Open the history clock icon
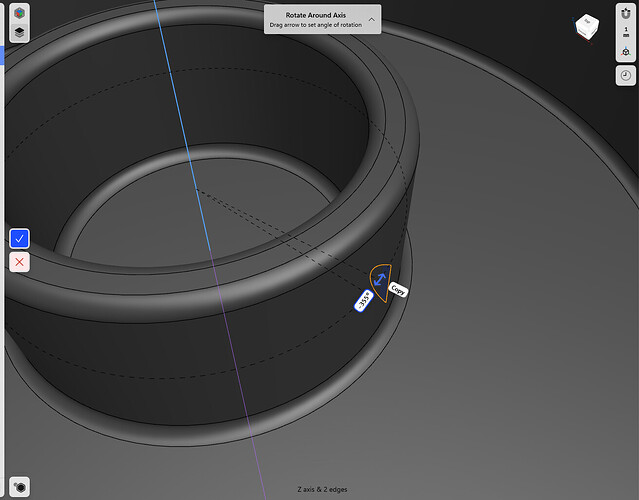This screenshot has width=639, height=500. coord(626,75)
